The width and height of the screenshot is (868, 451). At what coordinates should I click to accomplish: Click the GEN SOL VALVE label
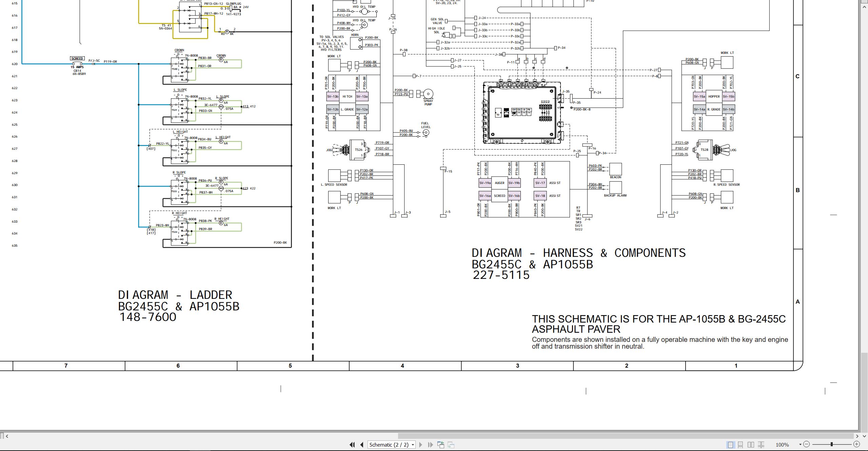[x=437, y=21]
